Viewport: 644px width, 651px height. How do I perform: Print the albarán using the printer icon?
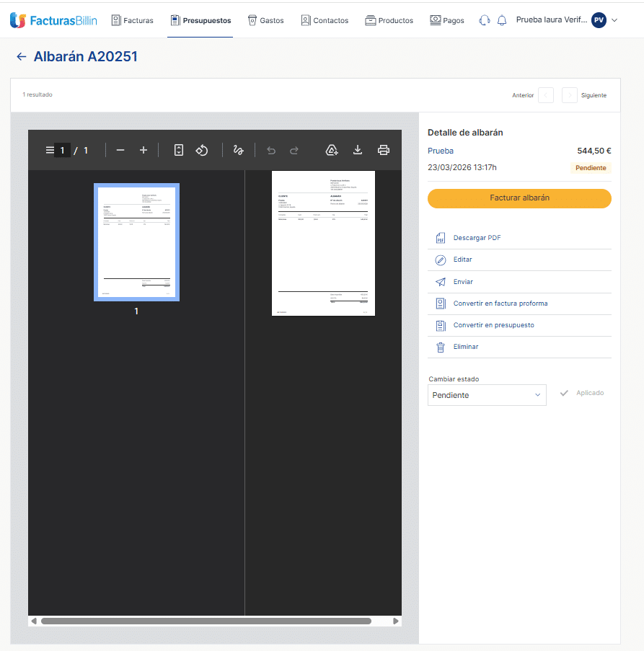tap(384, 150)
